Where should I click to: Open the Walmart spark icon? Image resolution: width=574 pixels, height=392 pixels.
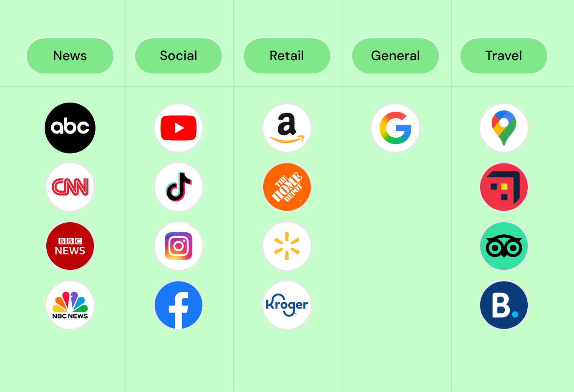coord(287,246)
